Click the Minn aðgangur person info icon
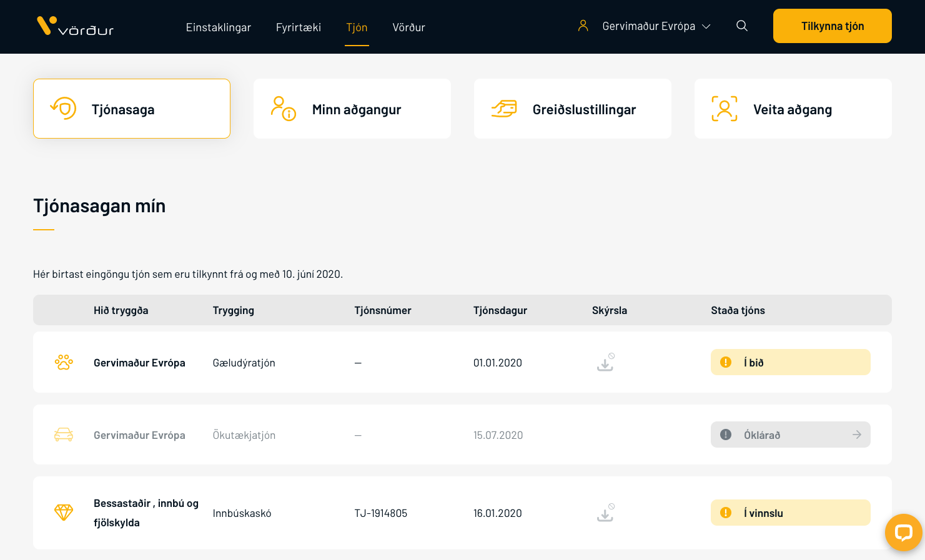This screenshot has height=560, width=925. (283, 109)
